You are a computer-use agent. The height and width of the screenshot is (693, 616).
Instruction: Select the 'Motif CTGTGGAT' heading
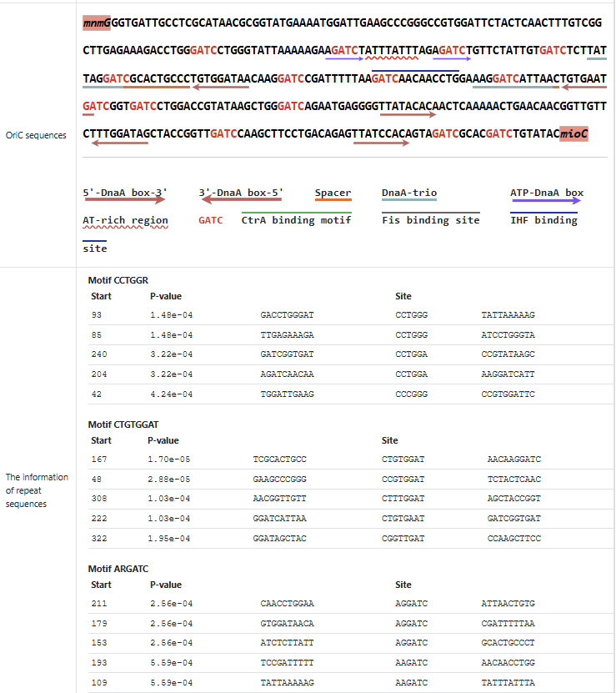[123, 424]
